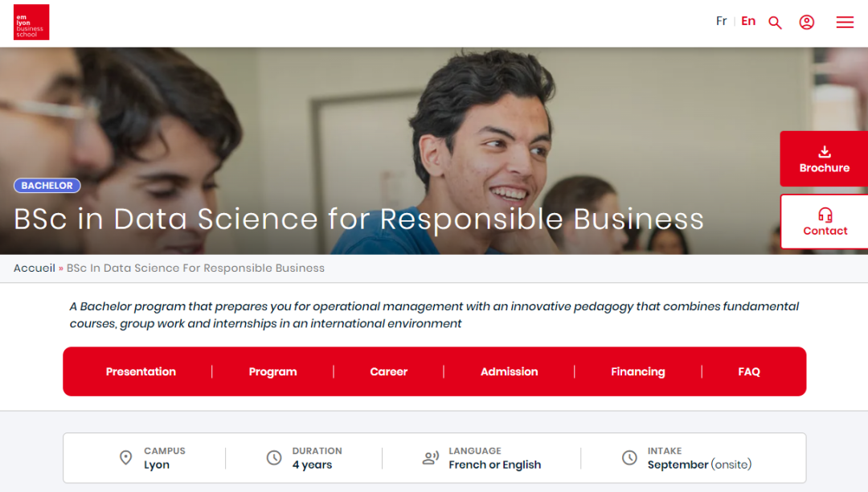868x492 pixels.
Task: Select the Program tab
Action: pos(272,371)
